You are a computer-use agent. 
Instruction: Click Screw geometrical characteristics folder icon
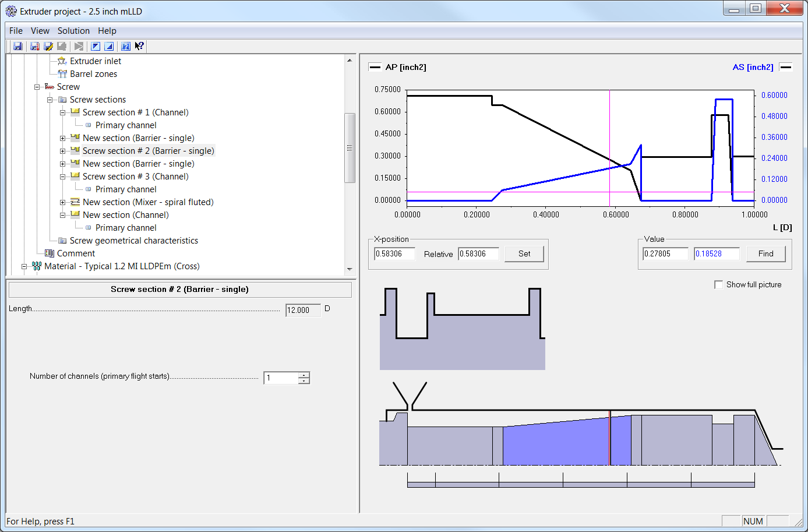(62, 241)
